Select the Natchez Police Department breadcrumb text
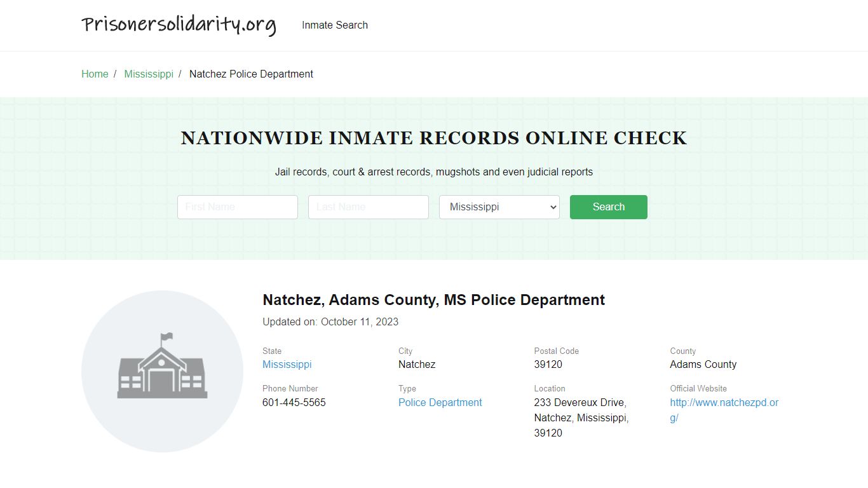 click(x=251, y=74)
